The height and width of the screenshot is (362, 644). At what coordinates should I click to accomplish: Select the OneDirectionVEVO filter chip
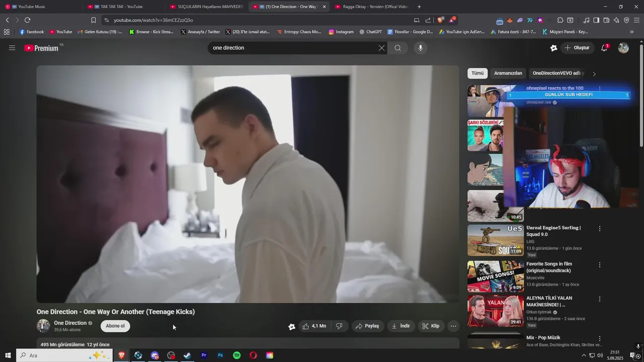point(558,73)
